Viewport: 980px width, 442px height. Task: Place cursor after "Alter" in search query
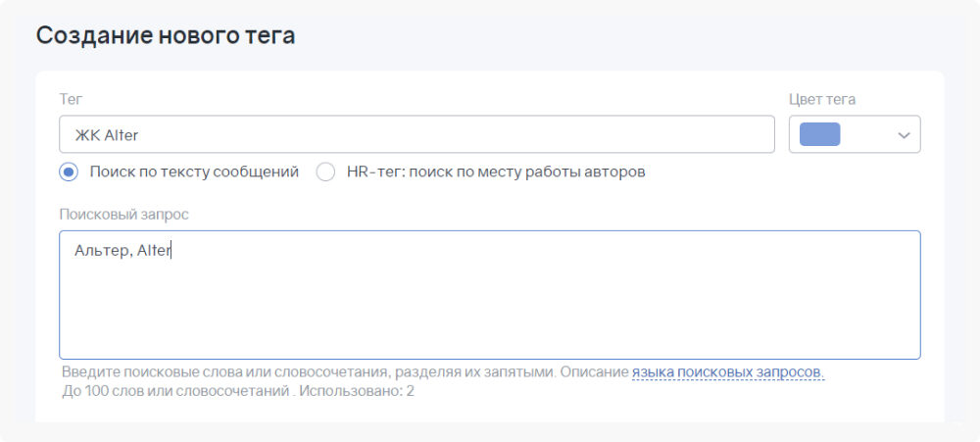point(171,251)
